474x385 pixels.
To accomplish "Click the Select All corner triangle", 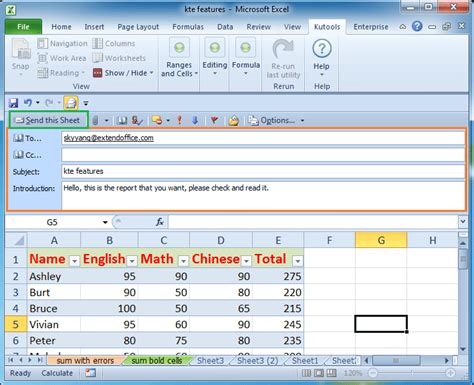I will [x=16, y=240].
